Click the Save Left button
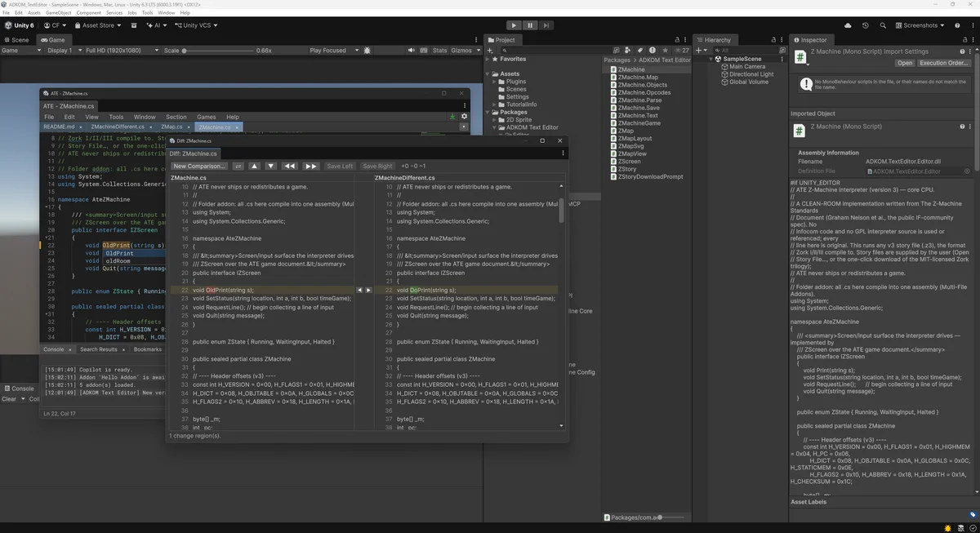 coord(340,166)
